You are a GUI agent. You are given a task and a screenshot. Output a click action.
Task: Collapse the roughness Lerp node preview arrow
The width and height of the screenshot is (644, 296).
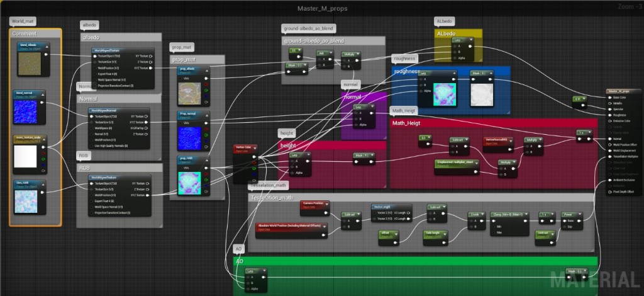[x=453, y=73]
